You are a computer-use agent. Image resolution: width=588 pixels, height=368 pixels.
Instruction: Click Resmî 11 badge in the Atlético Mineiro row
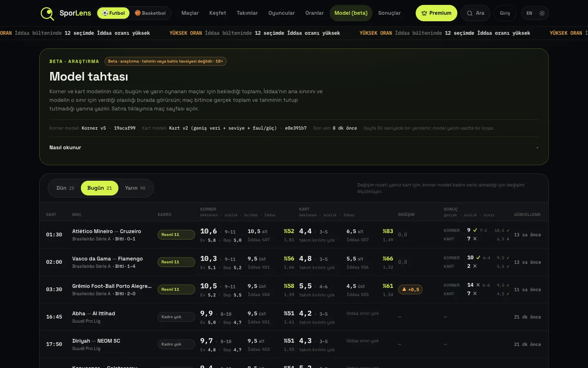click(x=176, y=235)
